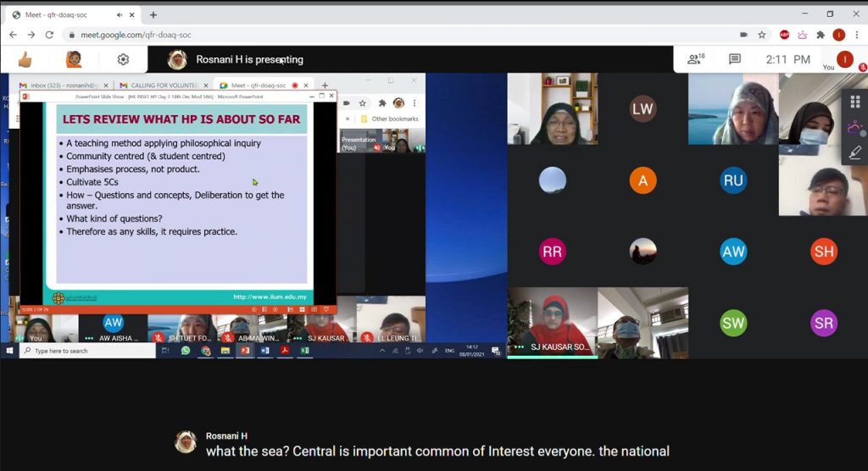Open Adobe Acrobat from the shared taskbar

285,351
